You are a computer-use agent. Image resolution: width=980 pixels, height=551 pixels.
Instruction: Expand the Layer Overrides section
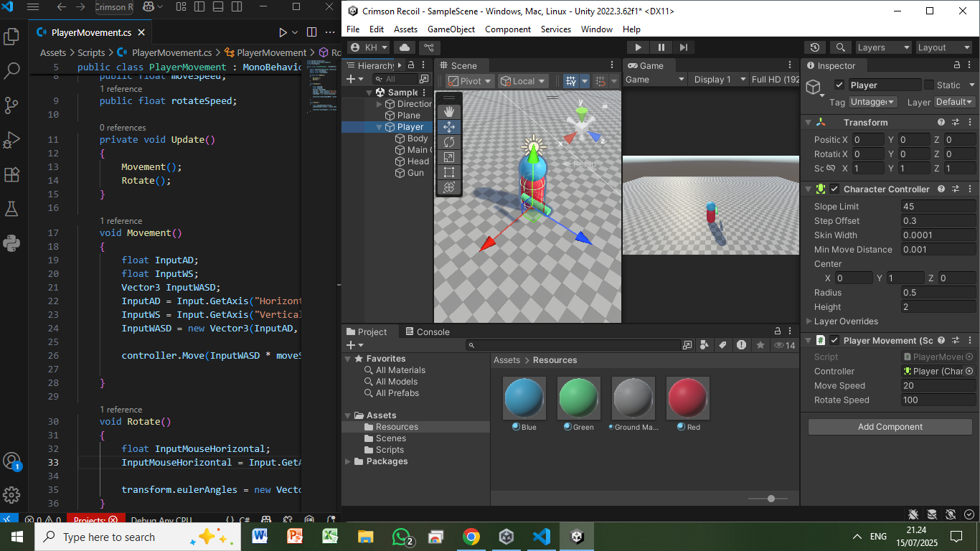810,321
